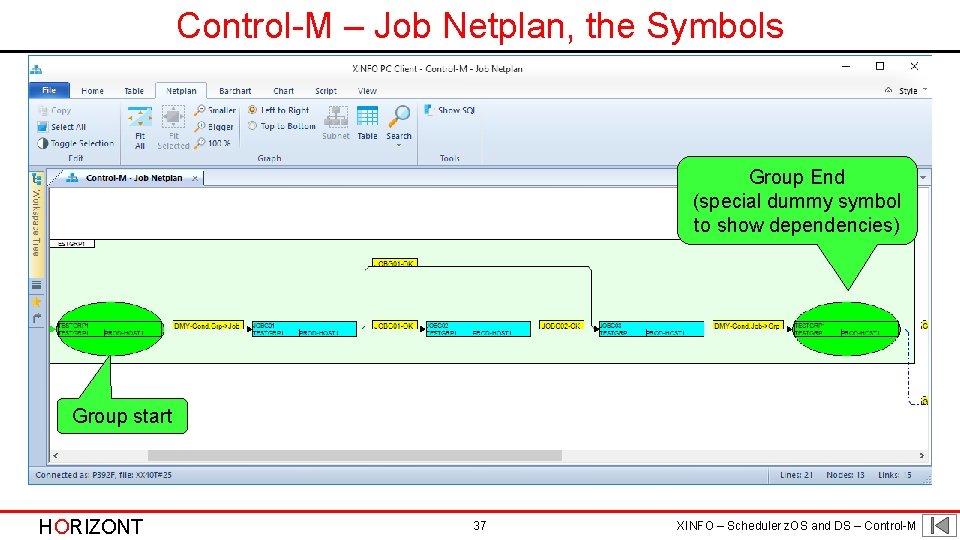960x540 pixels.
Task: Switch to the Home ribbon tab
Action: [92, 91]
